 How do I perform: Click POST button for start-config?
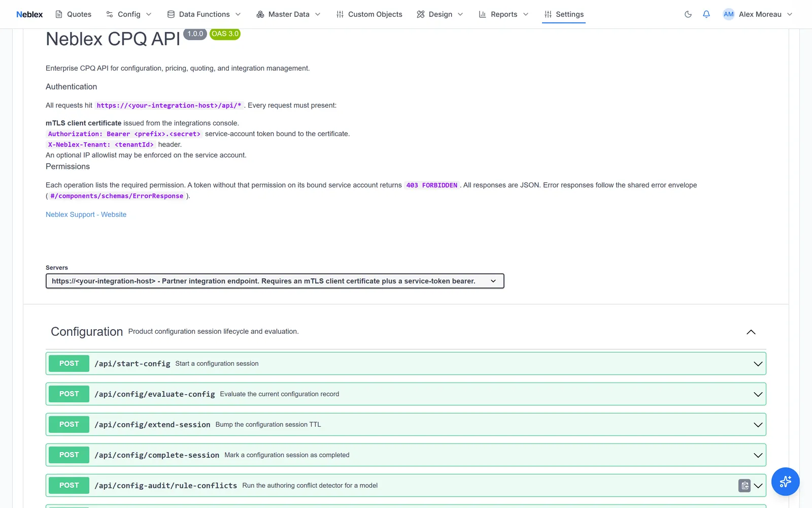click(x=69, y=364)
